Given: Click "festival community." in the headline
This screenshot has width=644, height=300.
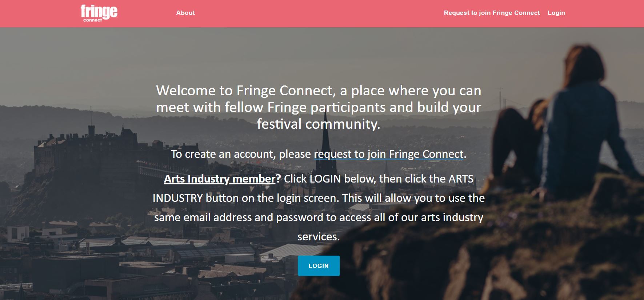Looking at the screenshot, I should pyautogui.click(x=319, y=124).
